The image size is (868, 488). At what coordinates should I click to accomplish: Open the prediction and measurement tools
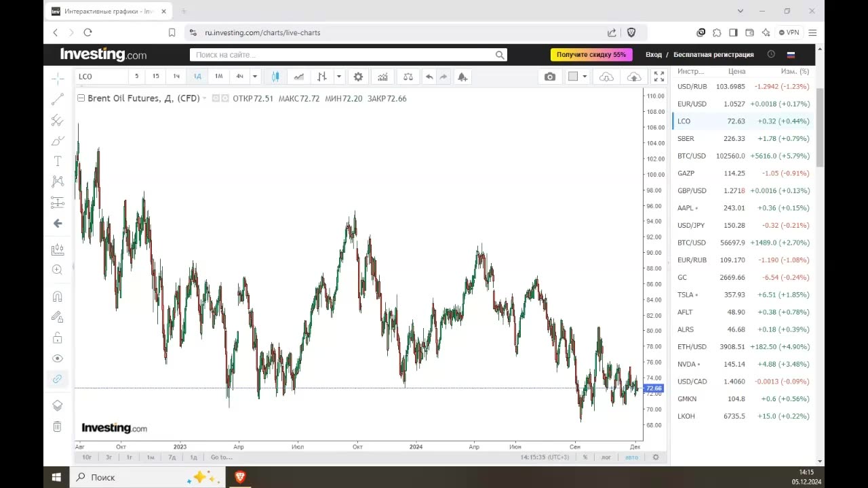[58, 202]
